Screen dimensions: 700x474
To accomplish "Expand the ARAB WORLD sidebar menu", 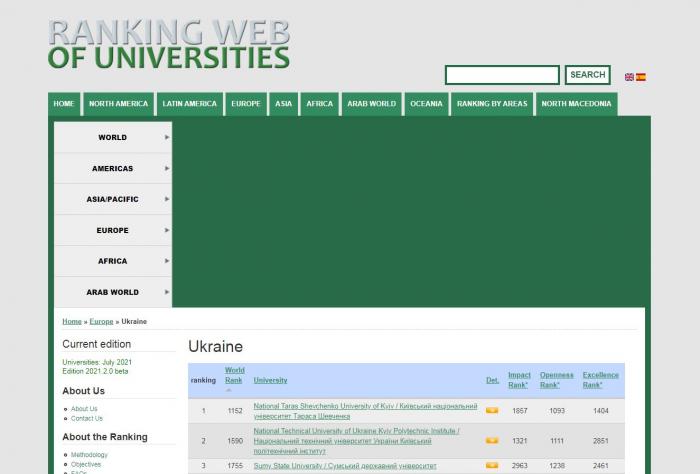I will (x=113, y=292).
